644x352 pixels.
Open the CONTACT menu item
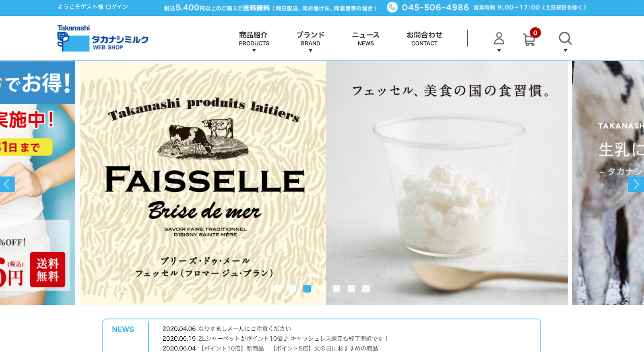pyautogui.click(x=424, y=39)
